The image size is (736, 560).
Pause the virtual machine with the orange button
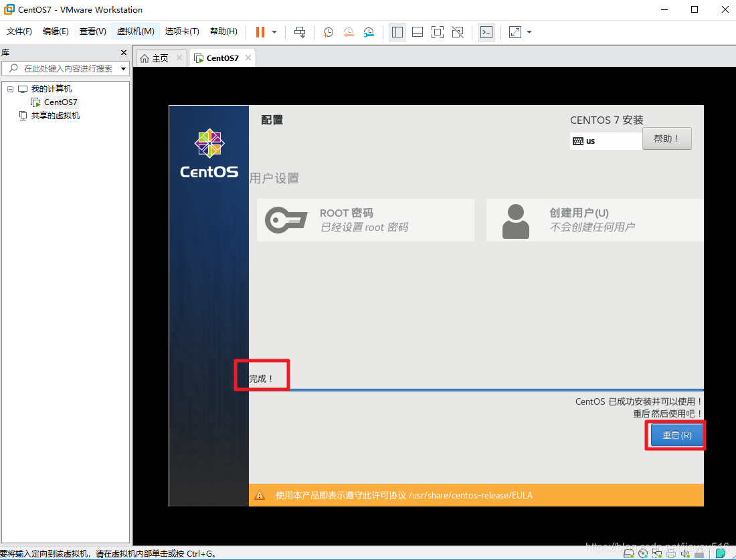260,32
